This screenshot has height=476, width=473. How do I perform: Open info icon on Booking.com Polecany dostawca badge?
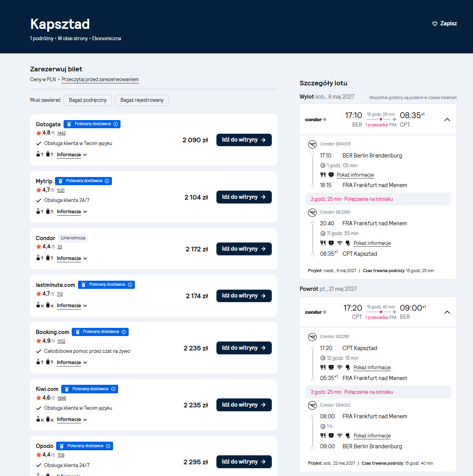(x=124, y=332)
